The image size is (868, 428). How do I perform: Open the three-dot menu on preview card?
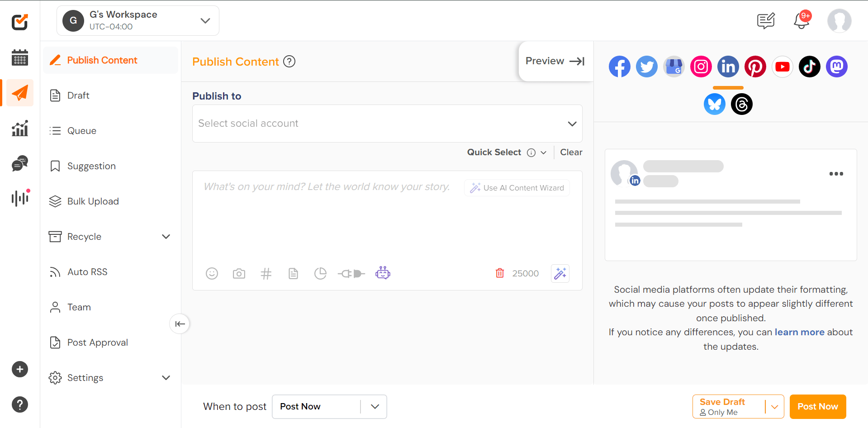pos(836,174)
